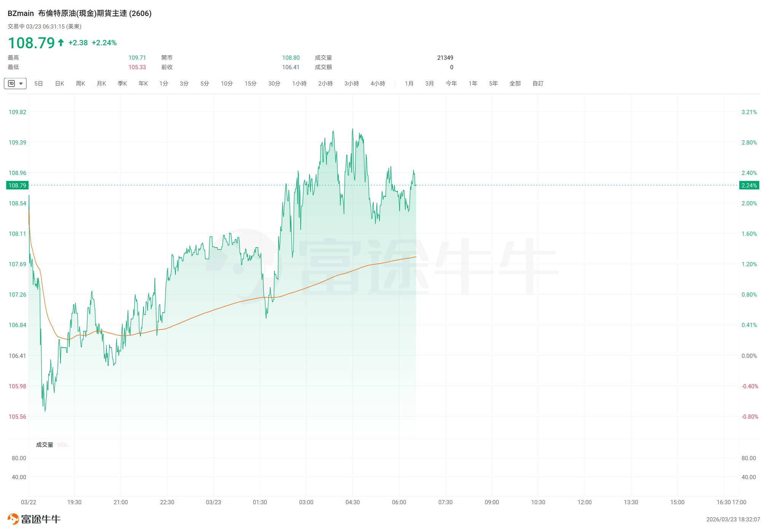
Task: Open the 自訂 custom range option
Action: click(538, 84)
